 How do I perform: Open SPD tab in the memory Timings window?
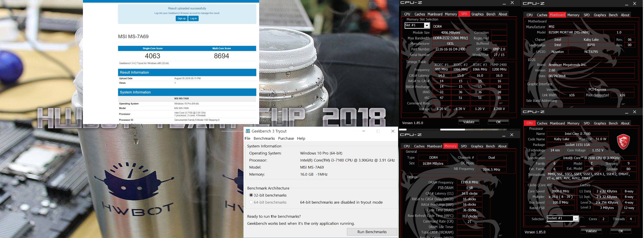pyautogui.click(x=464, y=146)
